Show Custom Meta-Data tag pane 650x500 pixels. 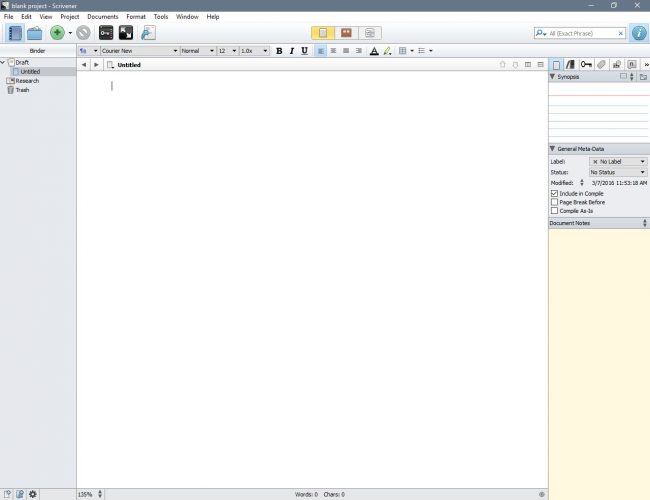pos(601,64)
